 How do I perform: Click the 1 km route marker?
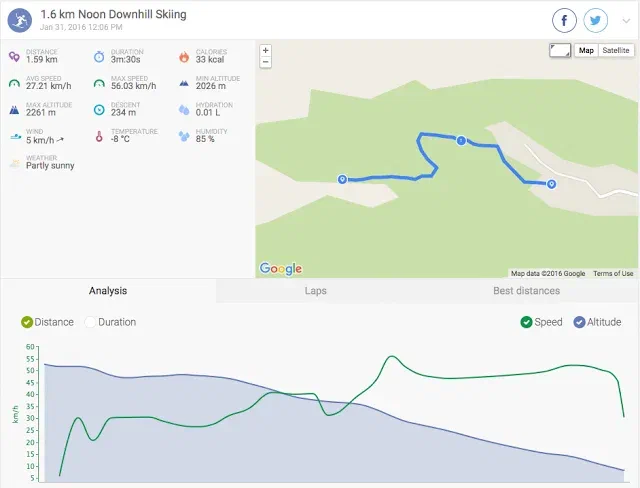pos(461,140)
